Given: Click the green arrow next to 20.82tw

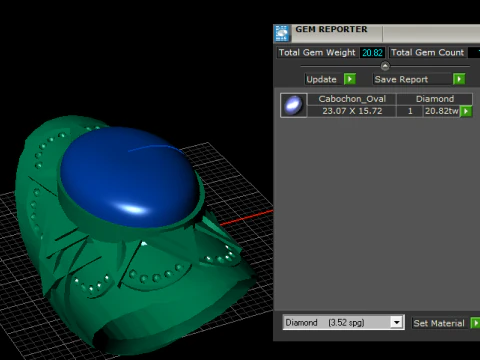Looking at the screenshot, I should point(466,111).
